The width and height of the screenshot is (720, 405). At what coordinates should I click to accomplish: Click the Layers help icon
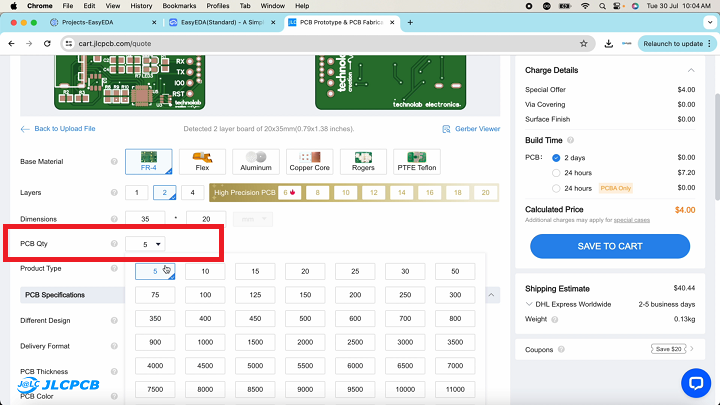point(114,192)
